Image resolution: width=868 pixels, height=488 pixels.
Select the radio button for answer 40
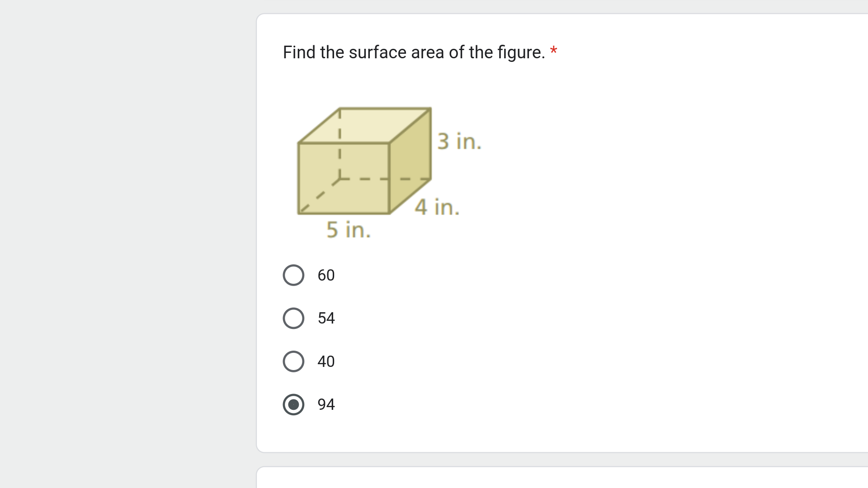[293, 361]
